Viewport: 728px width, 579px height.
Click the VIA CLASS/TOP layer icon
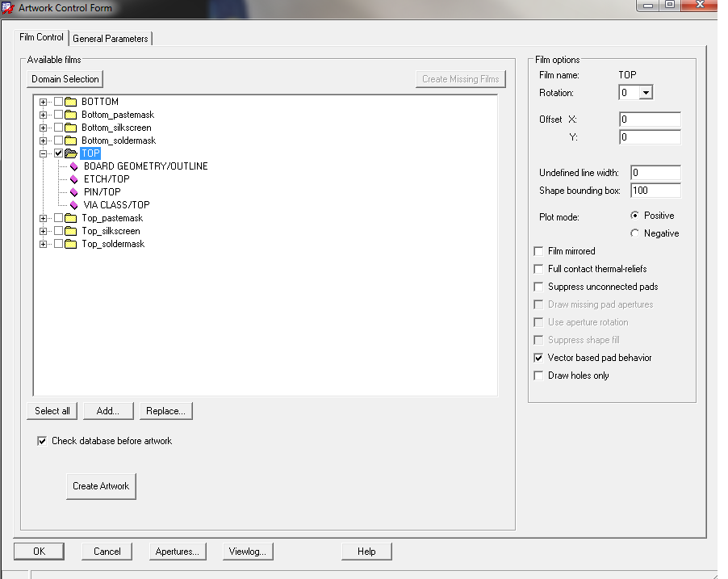tap(74, 205)
